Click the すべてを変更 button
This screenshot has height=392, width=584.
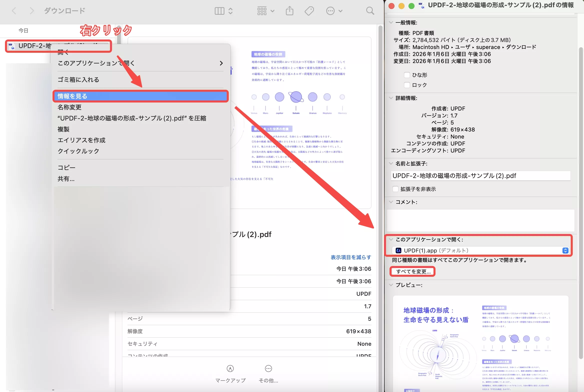click(412, 271)
